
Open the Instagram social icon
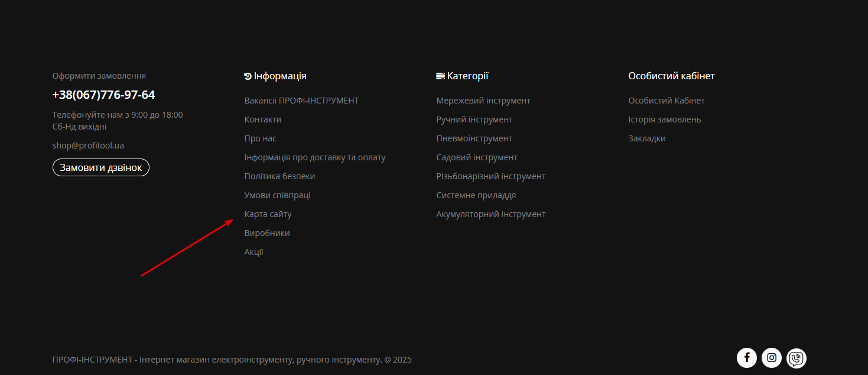772,358
